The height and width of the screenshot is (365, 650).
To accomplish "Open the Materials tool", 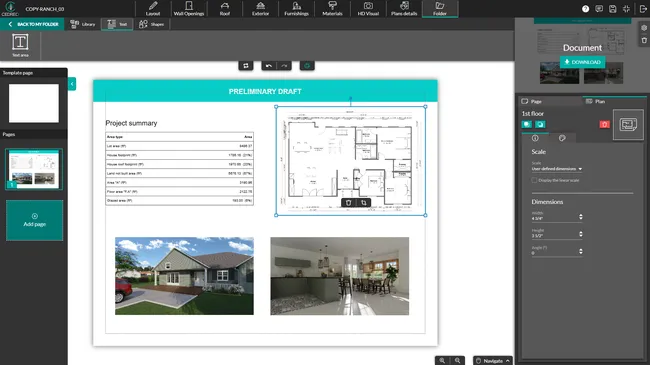I will click(332, 9).
